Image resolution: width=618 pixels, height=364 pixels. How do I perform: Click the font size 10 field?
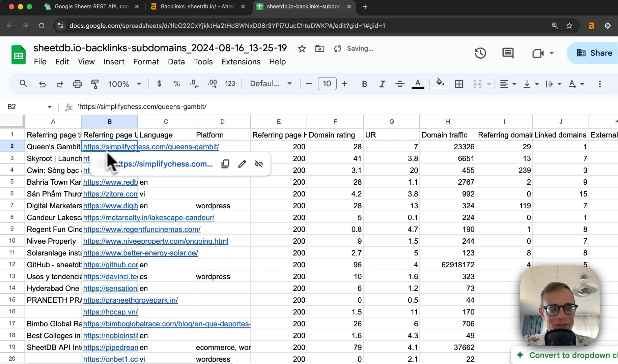click(x=327, y=84)
